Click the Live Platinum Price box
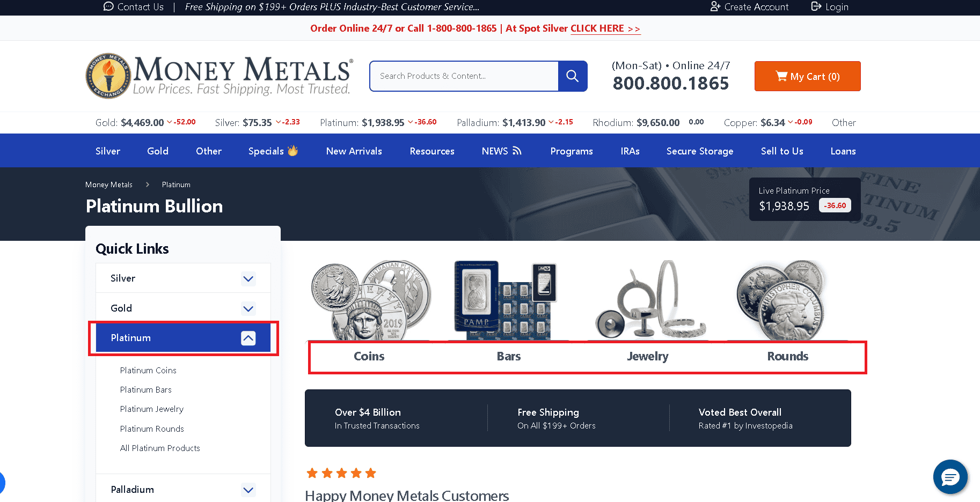The height and width of the screenshot is (502, 980). click(805, 199)
